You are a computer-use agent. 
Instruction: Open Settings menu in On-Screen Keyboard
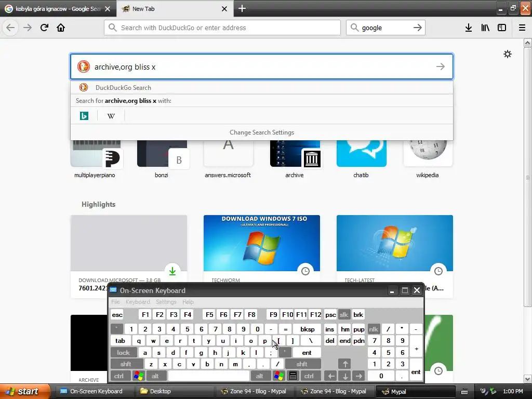click(166, 302)
